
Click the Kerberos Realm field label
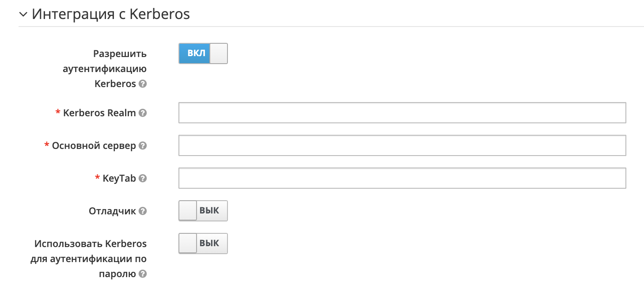pos(99,113)
